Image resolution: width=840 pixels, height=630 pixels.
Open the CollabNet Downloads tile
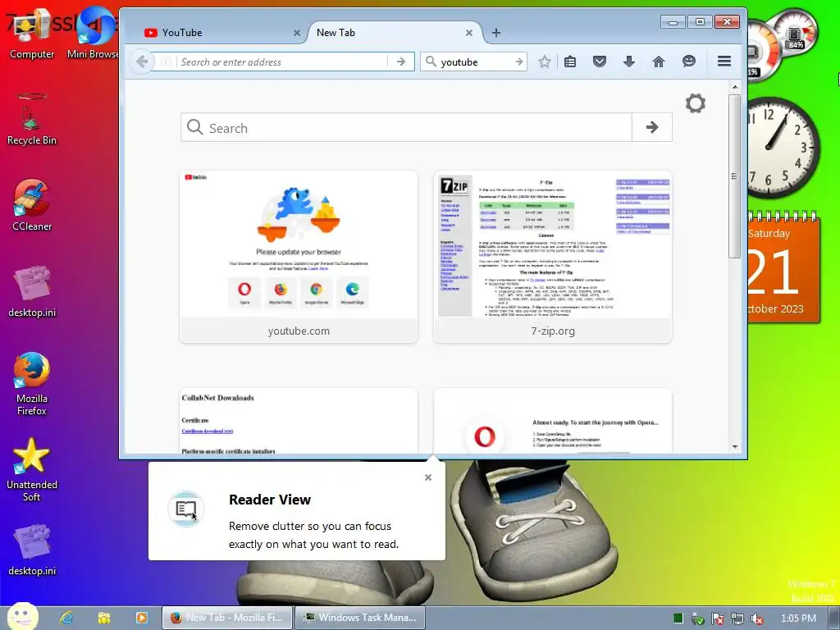tap(299, 421)
